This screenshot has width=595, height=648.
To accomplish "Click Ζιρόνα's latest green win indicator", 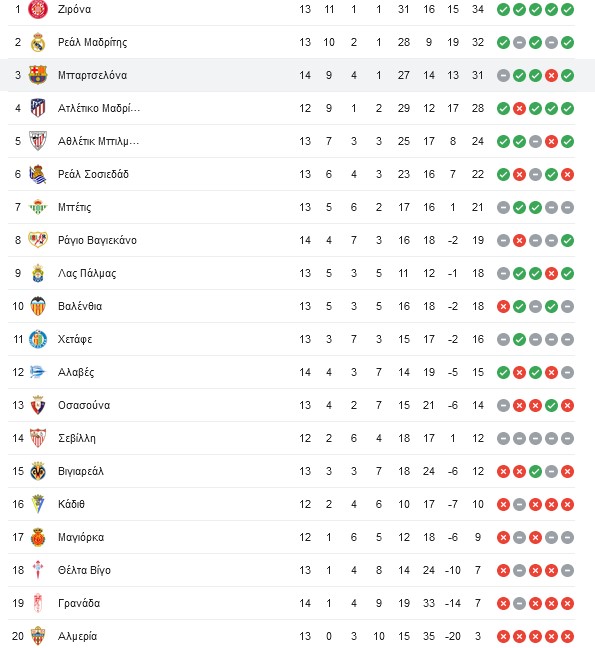I will tap(567, 9).
